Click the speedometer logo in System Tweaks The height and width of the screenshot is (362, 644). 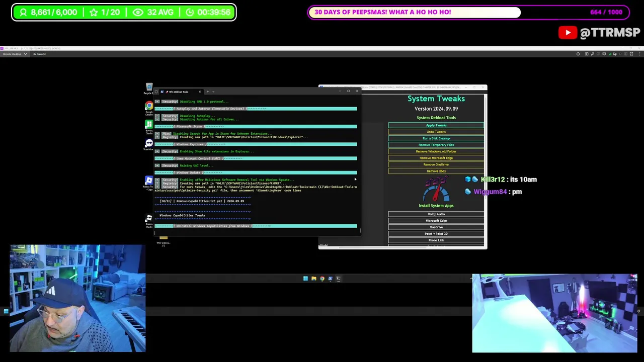coord(436,189)
